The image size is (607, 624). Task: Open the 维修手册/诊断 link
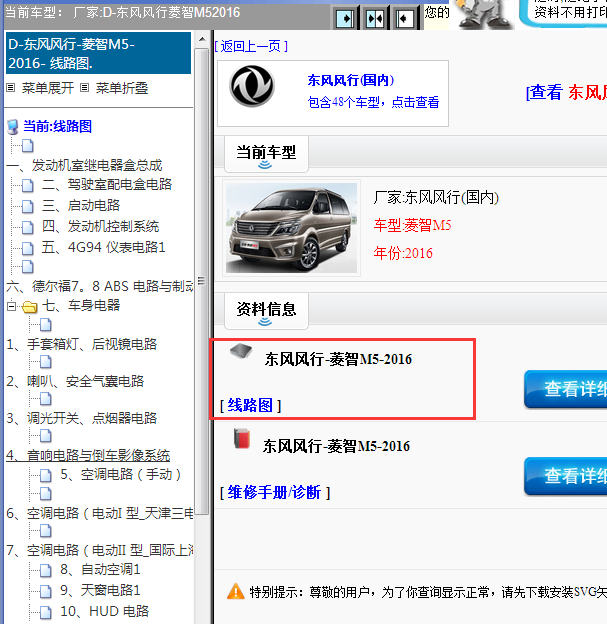(x=275, y=492)
